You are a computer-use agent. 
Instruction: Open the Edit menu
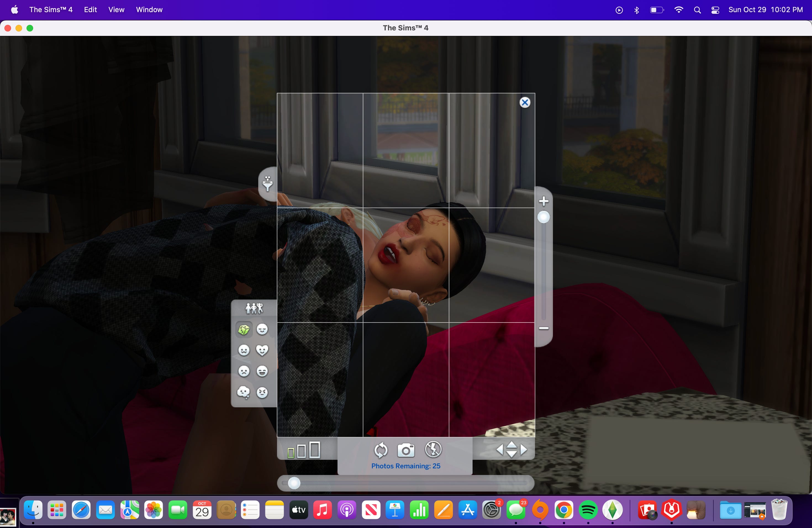click(90, 10)
